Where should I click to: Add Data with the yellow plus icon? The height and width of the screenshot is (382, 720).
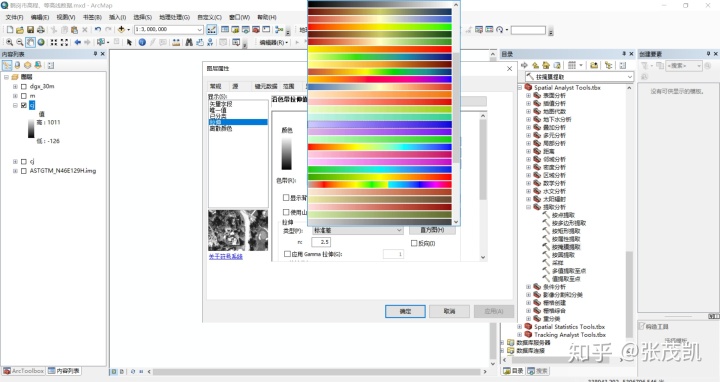[x=121, y=30]
